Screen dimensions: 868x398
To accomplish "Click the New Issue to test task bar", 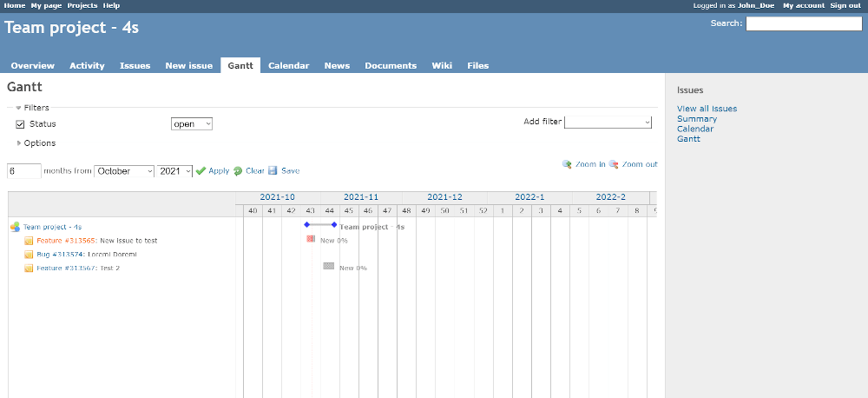I will click(x=311, y=239).
